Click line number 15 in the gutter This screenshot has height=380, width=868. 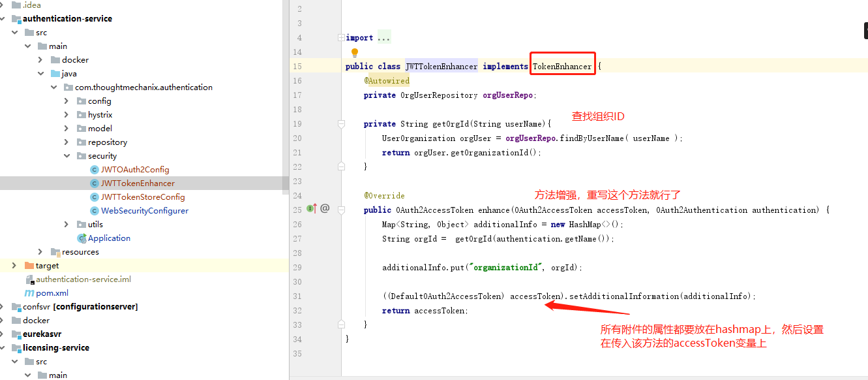(x=297, y=67)
